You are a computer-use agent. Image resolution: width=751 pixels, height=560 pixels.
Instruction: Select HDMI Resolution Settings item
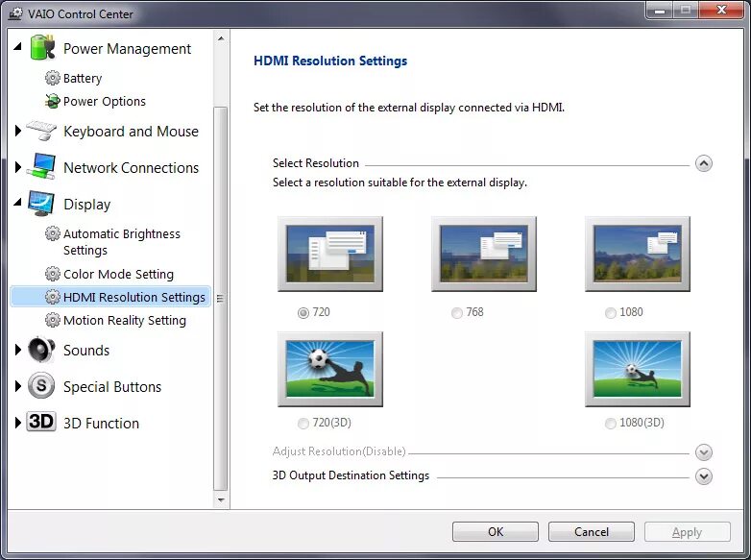click(x=110, y=297)
